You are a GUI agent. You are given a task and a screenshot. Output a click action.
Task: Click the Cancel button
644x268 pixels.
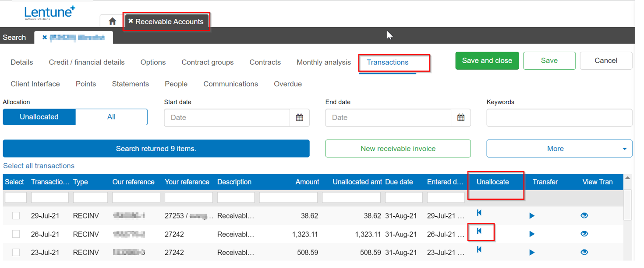[606, 61]
